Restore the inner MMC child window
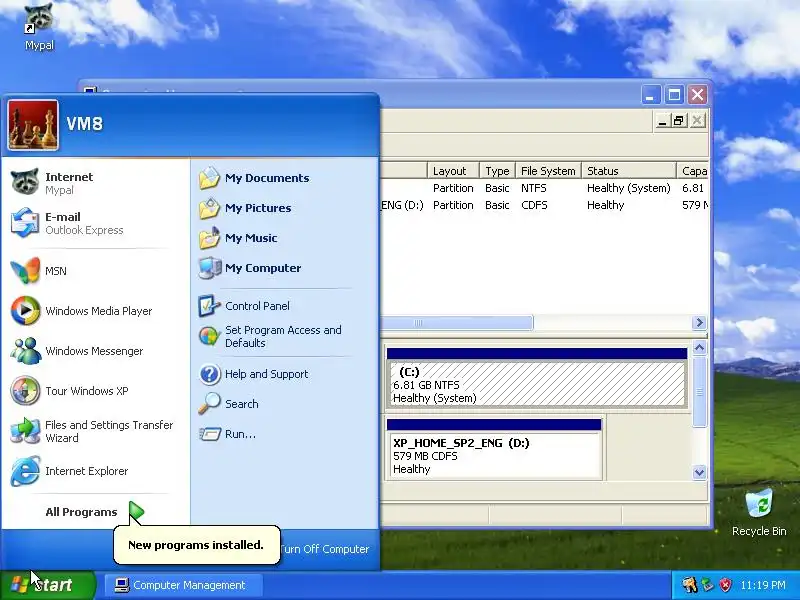 pos(679,121)
